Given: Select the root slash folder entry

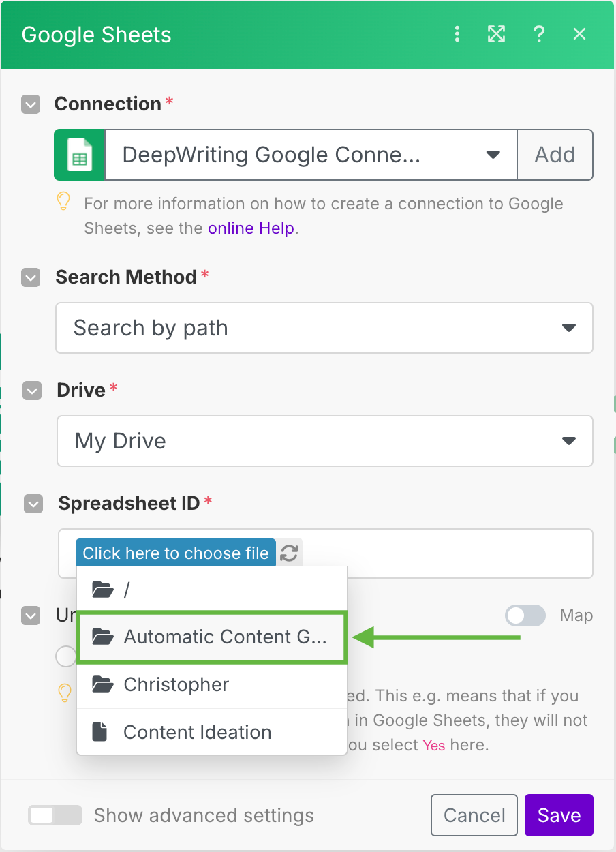Looking at the screenshot, I should [x=212, y=590].
